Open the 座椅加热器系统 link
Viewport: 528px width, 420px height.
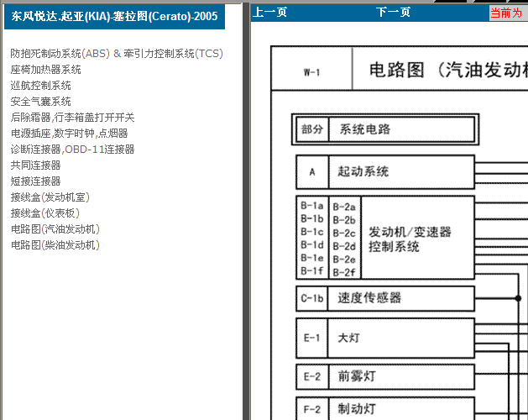point(45,70)
